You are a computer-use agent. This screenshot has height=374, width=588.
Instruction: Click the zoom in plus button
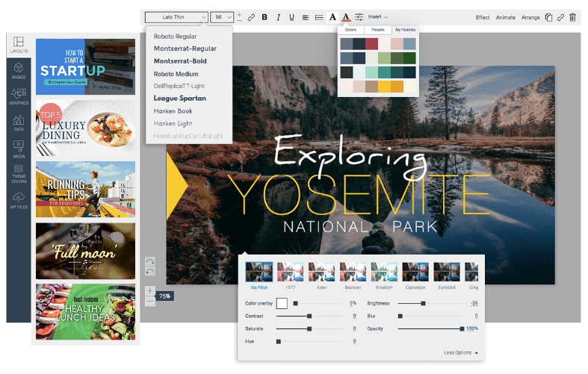(x=150, y=290)
